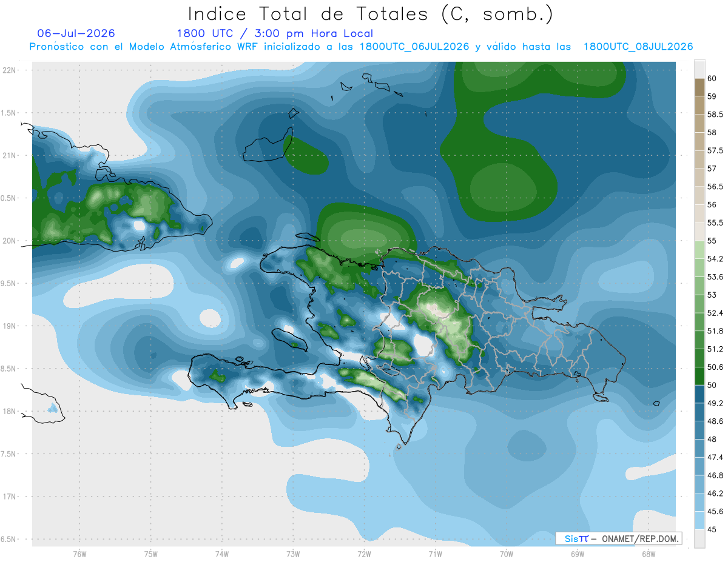Pick the pale green swatch between 54.2 and 55

(699, 250)
